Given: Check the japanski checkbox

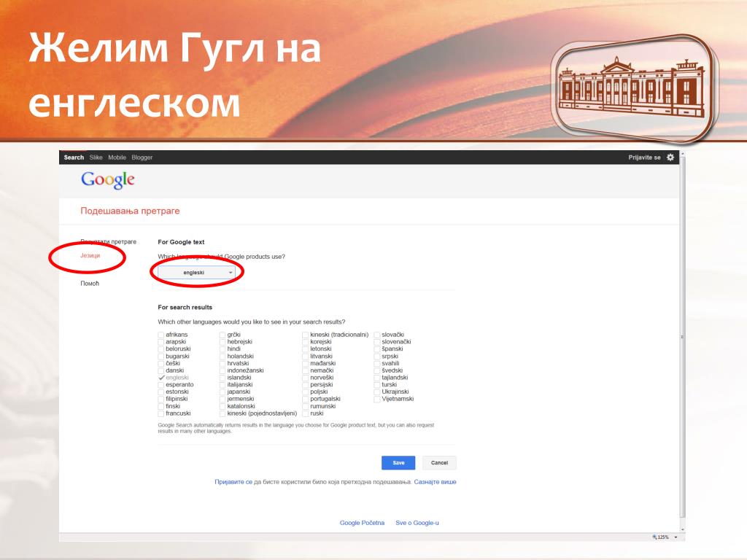Looking at the screenshot, I should point(222,392).
